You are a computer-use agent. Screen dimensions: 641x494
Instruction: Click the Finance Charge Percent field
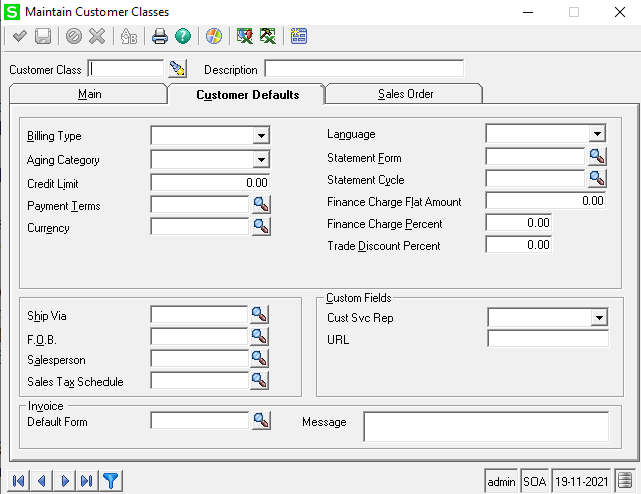pyautogui.click(x=519, y=223)
